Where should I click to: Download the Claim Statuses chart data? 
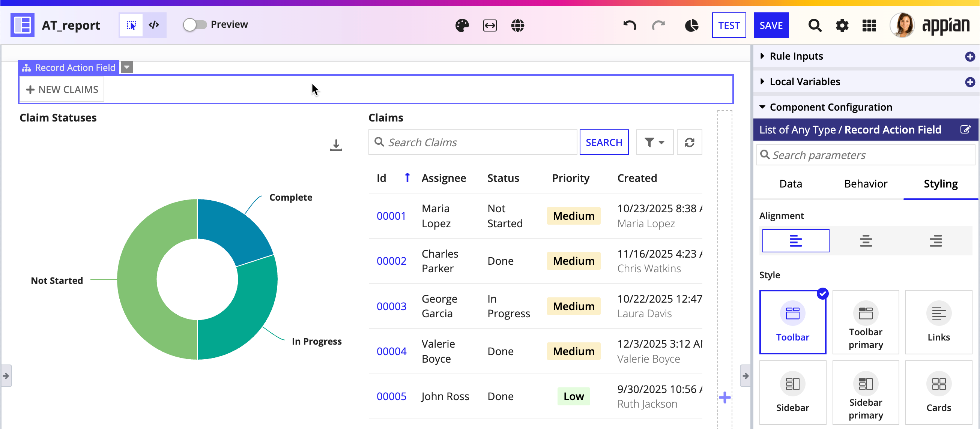[x=336, y=145]
